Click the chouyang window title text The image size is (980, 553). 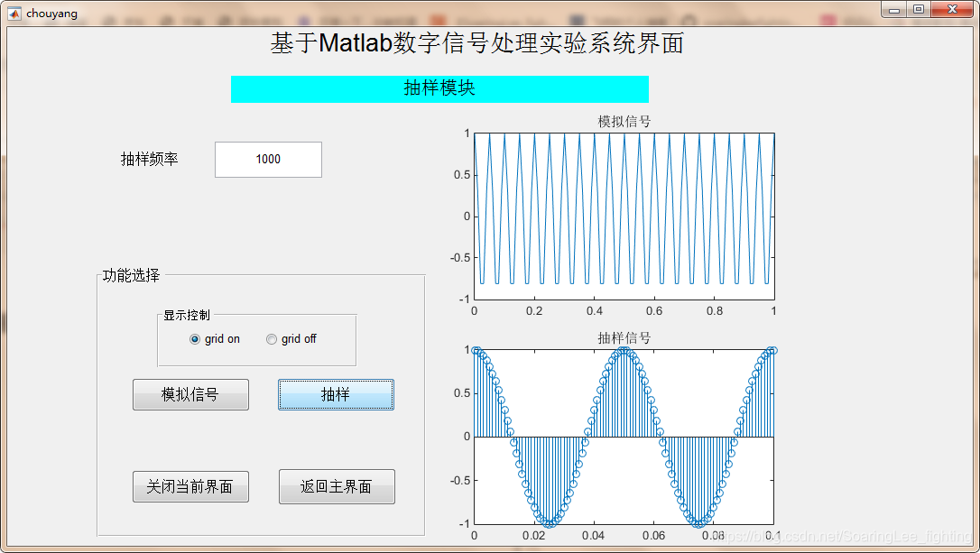(51, 14)
